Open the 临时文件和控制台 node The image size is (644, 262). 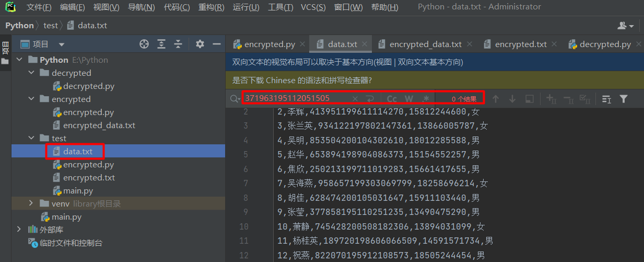(65, 243)
